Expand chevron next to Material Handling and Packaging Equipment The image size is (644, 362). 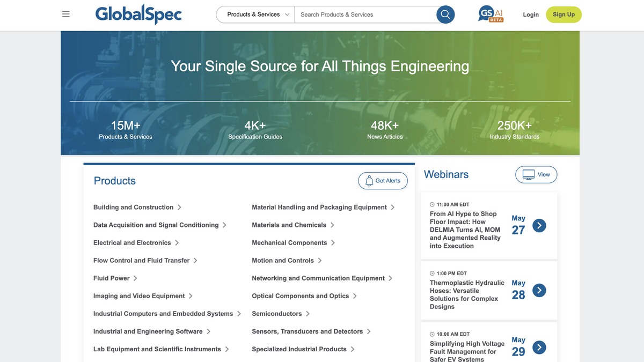(393, 208)
